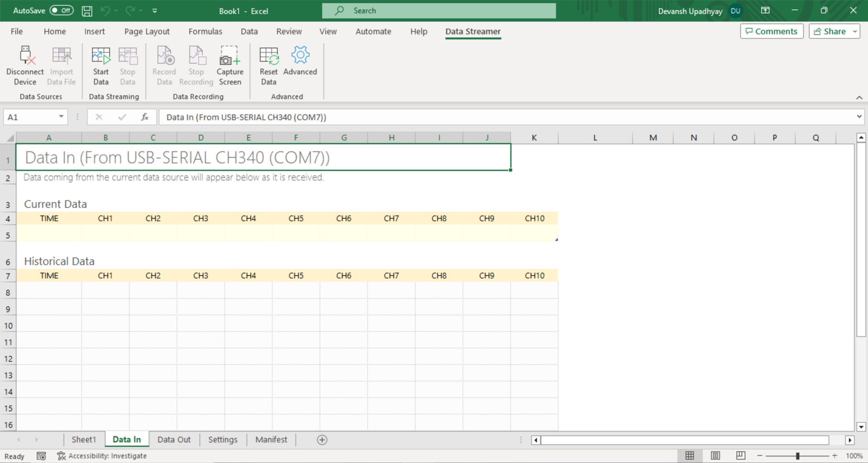Switch to the Home ribbon tab
The height and width of the screenshot is (463, 868).
click(55, 31)
